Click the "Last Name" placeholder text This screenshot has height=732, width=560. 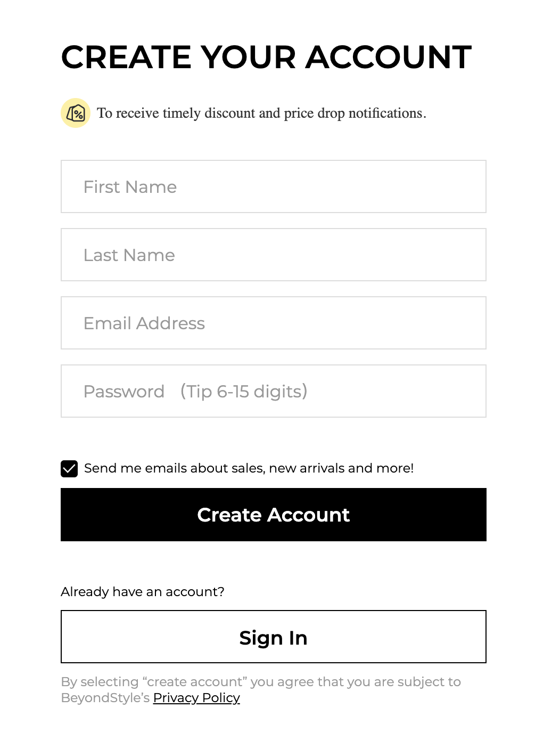click(x=129, y=255)
